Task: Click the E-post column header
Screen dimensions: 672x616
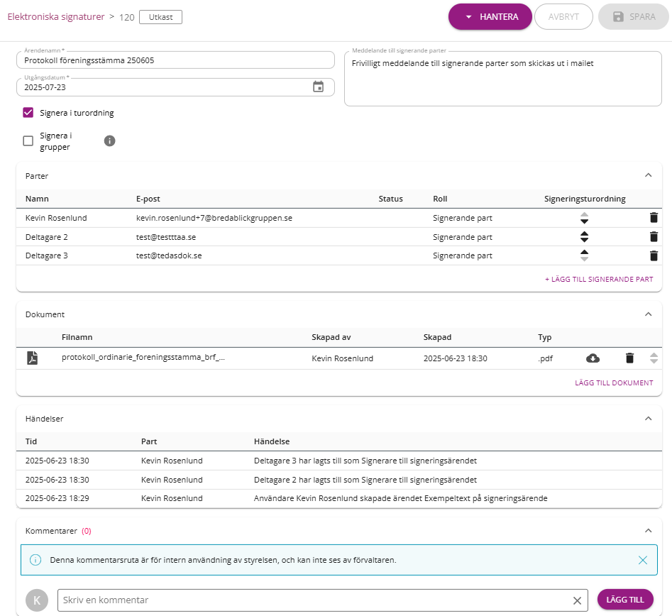Action: [148, 199]
